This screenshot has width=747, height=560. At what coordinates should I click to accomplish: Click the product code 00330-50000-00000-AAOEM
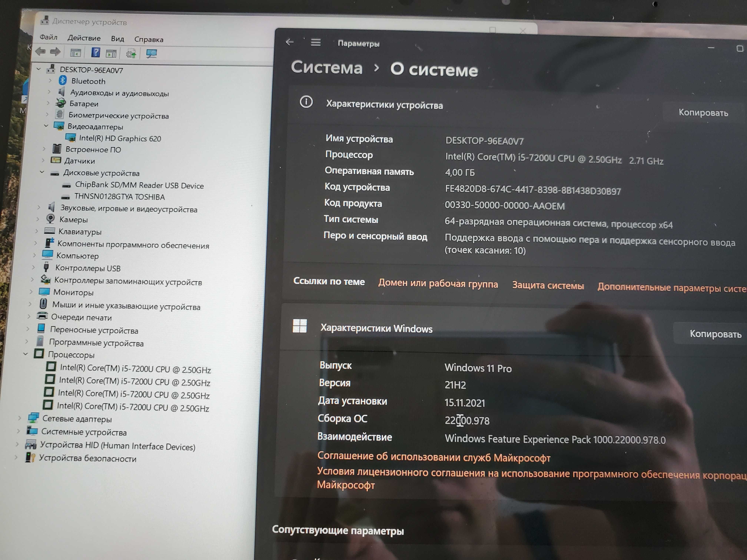pos(504,205)
